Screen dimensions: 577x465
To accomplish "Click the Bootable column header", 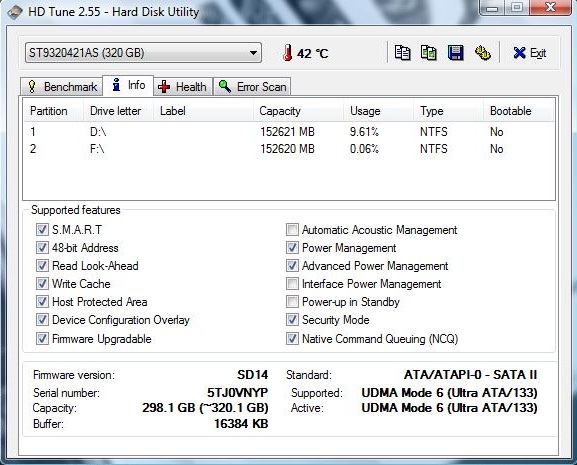I will pos(518,111).
